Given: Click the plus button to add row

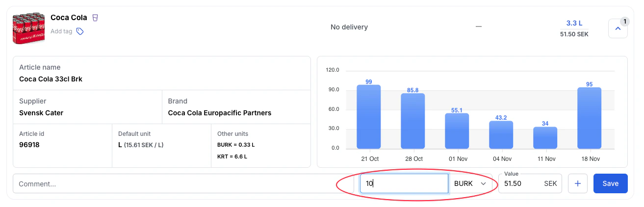Looking at the screenshot, I should pos(578,183).
